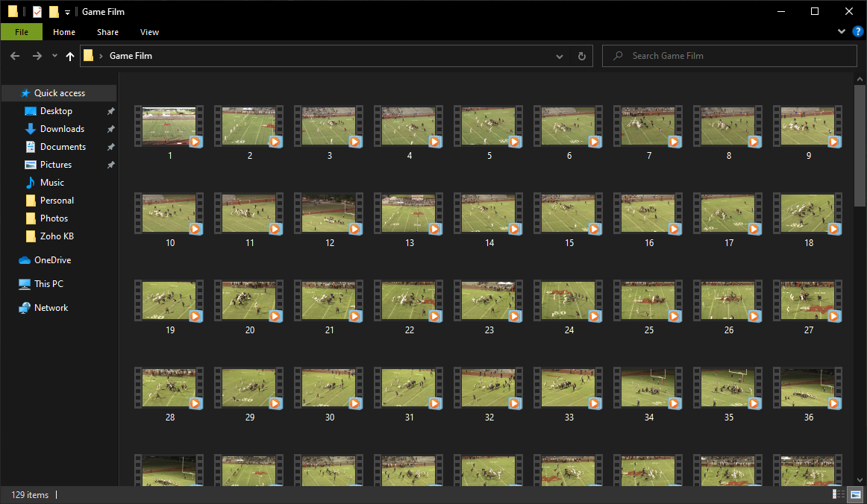The width and height of the screenshot is (867, 504).
Task: Select Quick access in navigation pane
Action: click(59, 93)
